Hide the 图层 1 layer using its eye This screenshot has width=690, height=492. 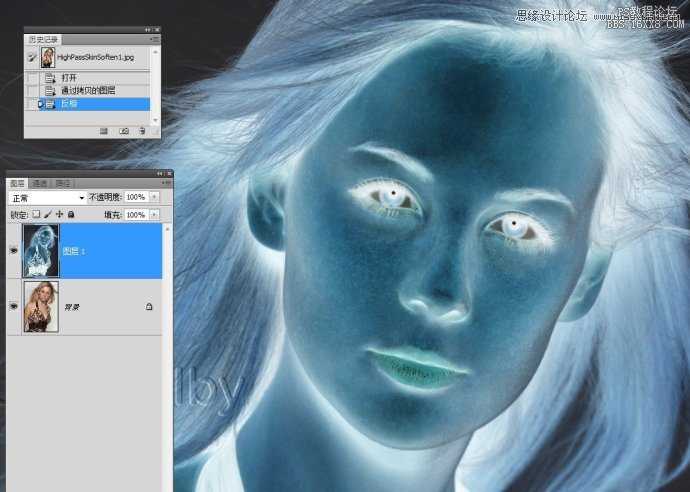click(x=14, y=252)
